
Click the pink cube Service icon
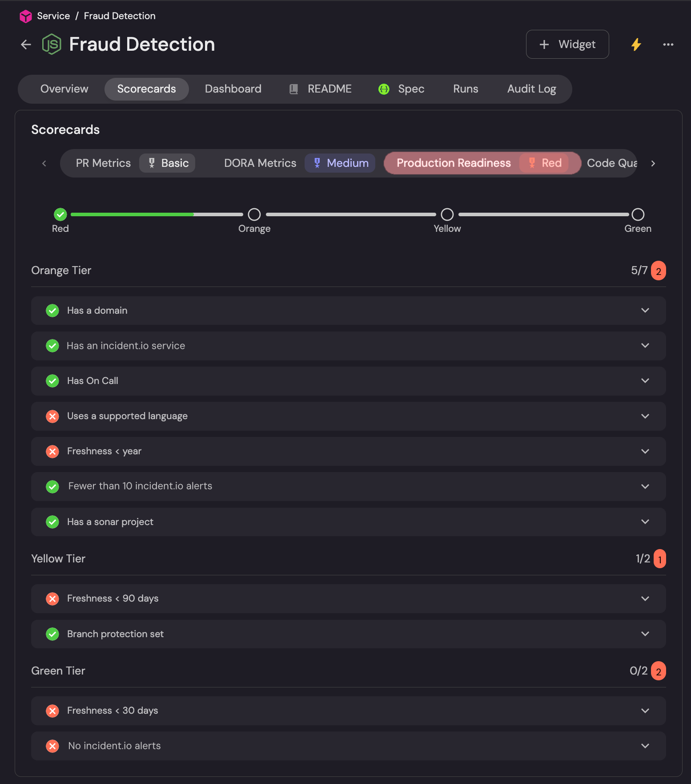pos(26,16)
